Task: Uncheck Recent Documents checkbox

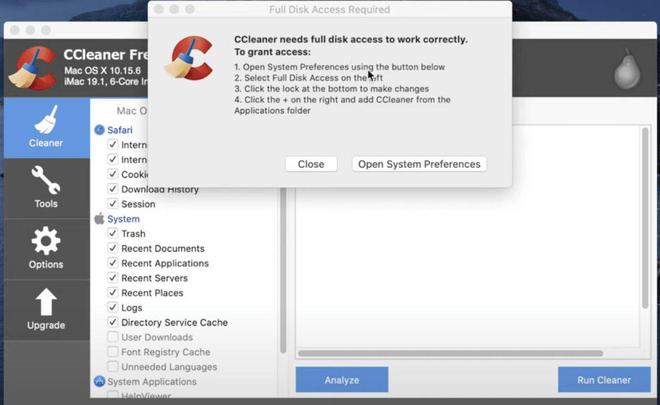Action: 112,248
